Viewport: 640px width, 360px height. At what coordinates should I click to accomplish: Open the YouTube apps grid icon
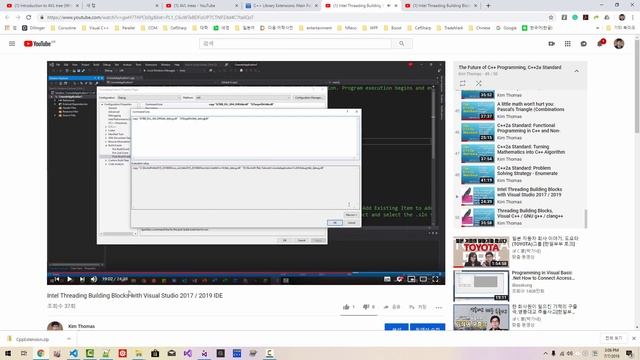(x=567, y=44)
